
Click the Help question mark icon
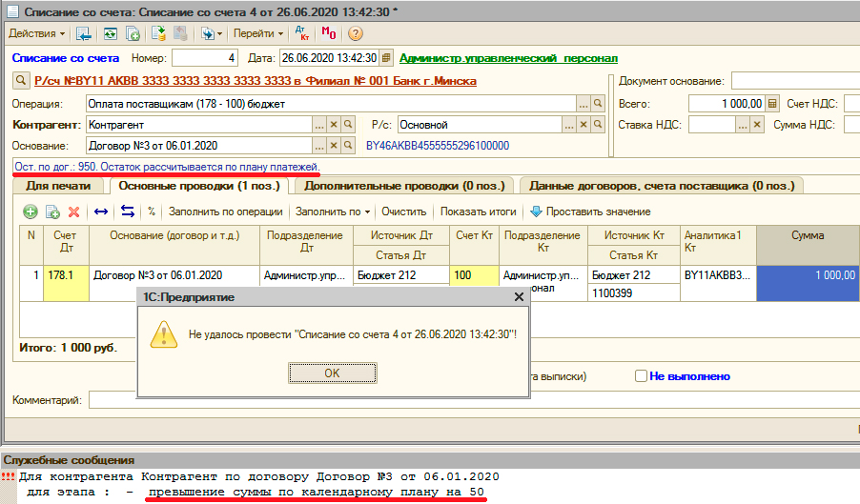click(x=355, y=33)
